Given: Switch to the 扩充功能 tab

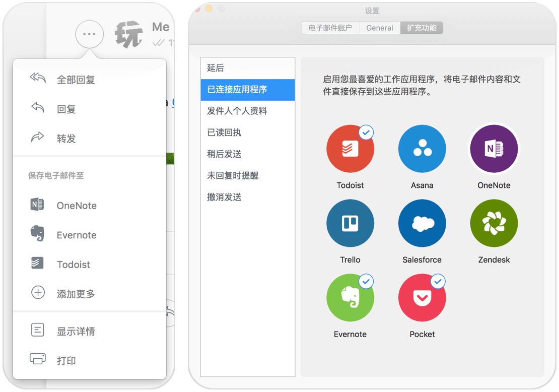Looking at the screenshot, I should tap(422, 28).
